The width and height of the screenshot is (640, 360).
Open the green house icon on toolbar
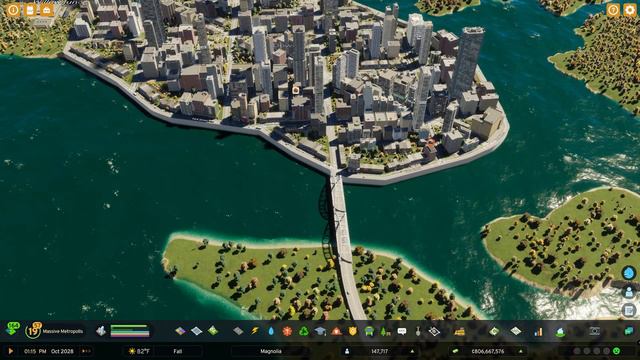pyautogui.click(x=560, y=331)
